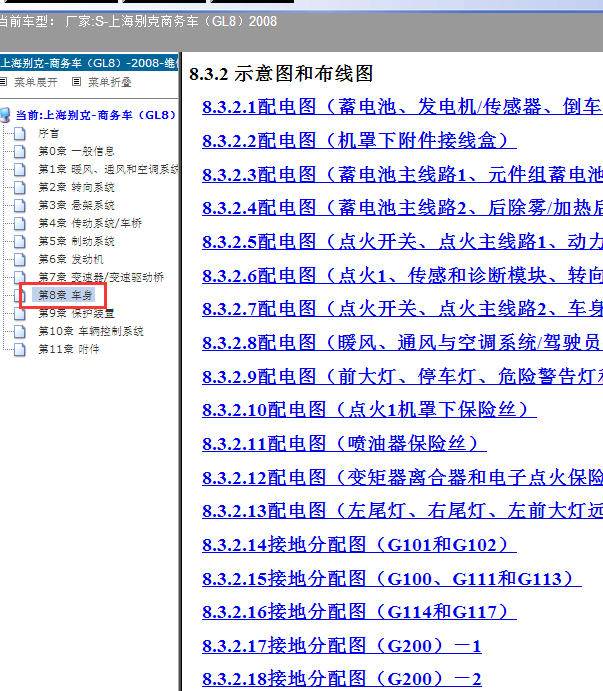Screen dimensions: 603x691
Task: Click the page icon beside 第3章 悬架系统
Action: point(20,205)
